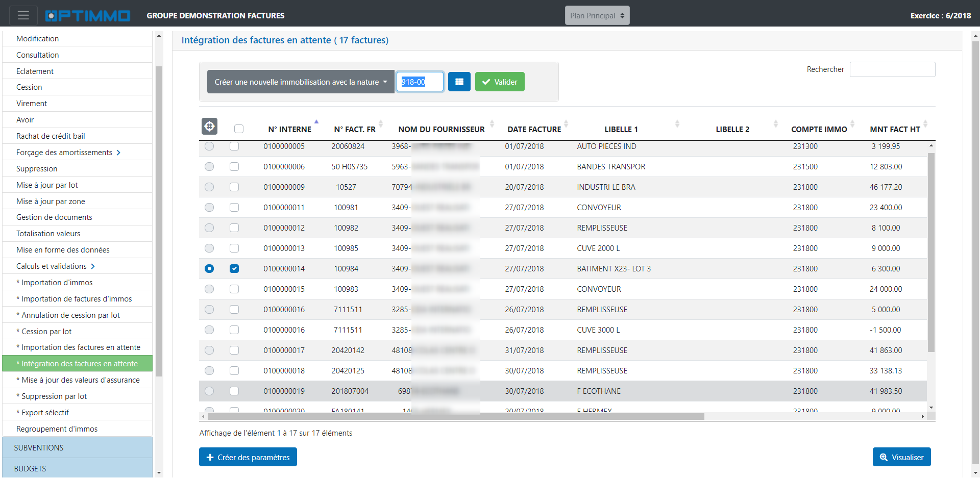Click 'BATIMENT X23- LOT 3' cell
This screenshot has height=478, width=980.
614,269
